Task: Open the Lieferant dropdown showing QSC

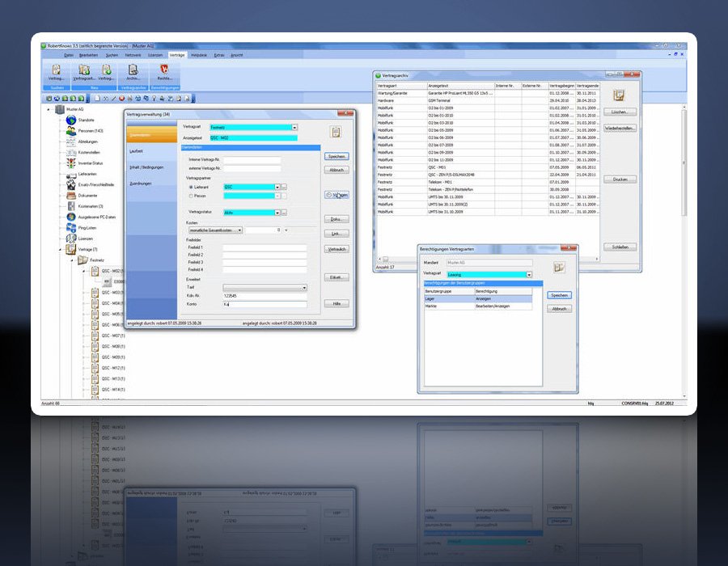Action: (x=277, y=187)
